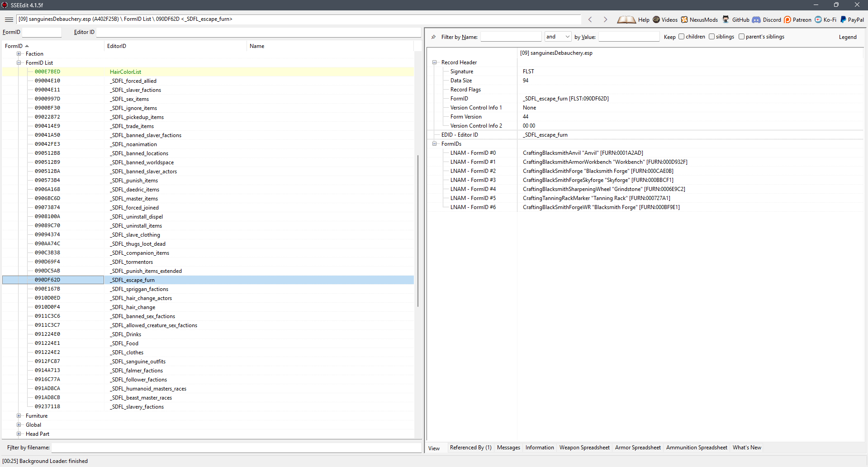The image size is (868, 467).
Task: Click the record path address bar
Action: click(x=299, y=19)
